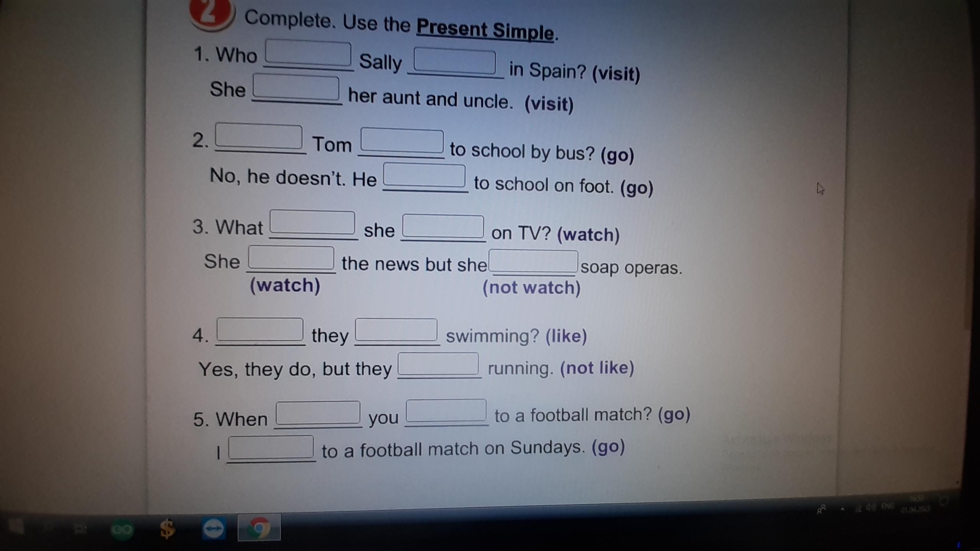Click the blank before 'to a football match on Sundays'
The height and width of the screenshot is (551, 980).
271,447
